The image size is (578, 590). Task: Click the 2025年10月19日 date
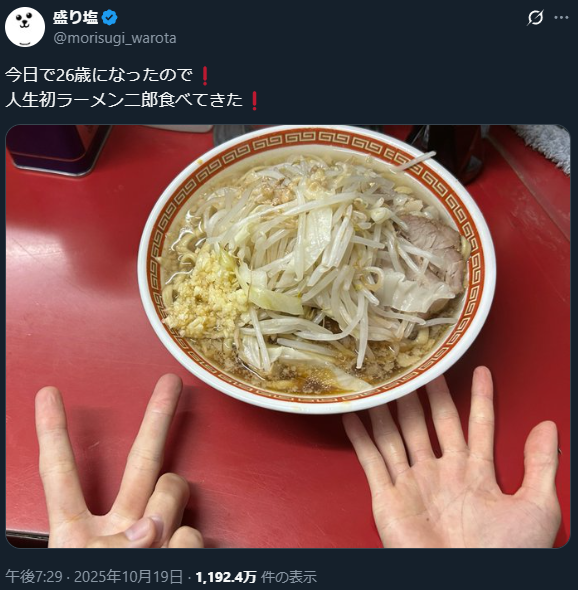(128, 576)
